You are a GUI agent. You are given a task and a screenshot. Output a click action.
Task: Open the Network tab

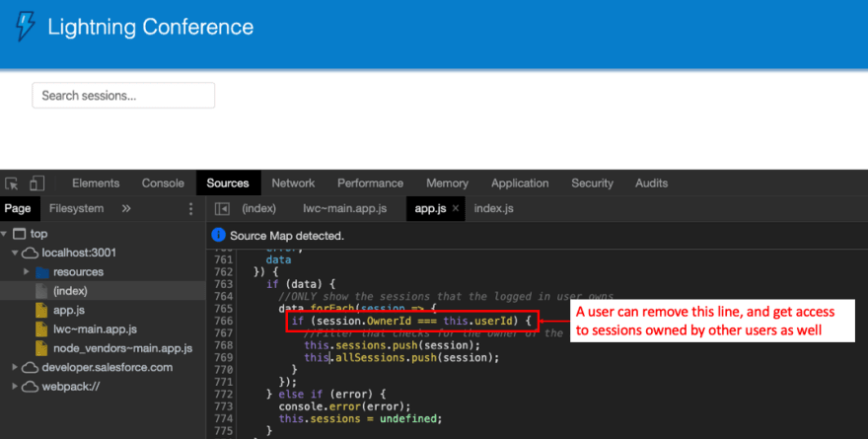pyautogui.click(x=293, y=183)
